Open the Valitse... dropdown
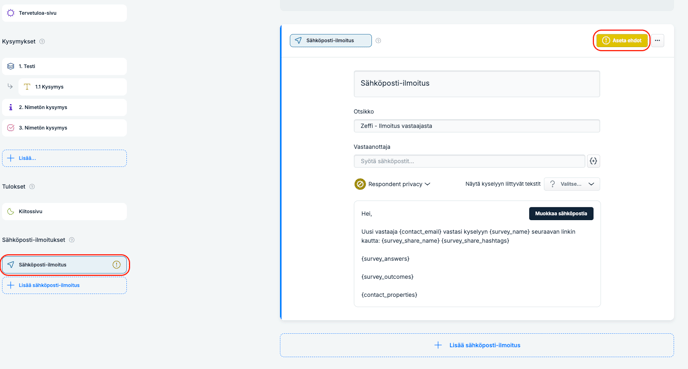 [572, 184]
